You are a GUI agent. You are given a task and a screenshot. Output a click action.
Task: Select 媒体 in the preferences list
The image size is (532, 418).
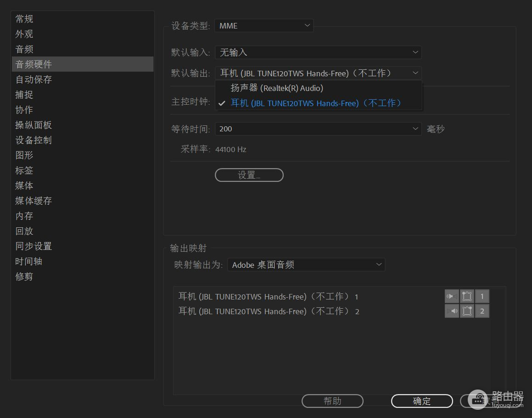click(x=83, y=186)
